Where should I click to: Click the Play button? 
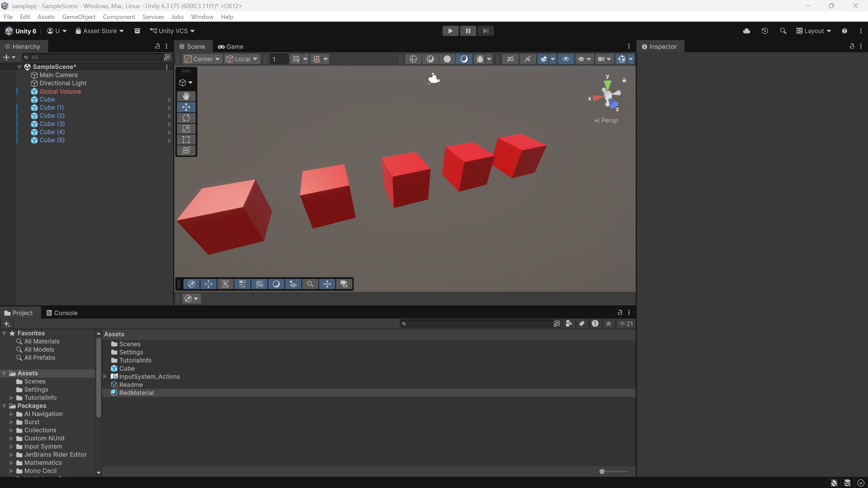coord(450,31)
